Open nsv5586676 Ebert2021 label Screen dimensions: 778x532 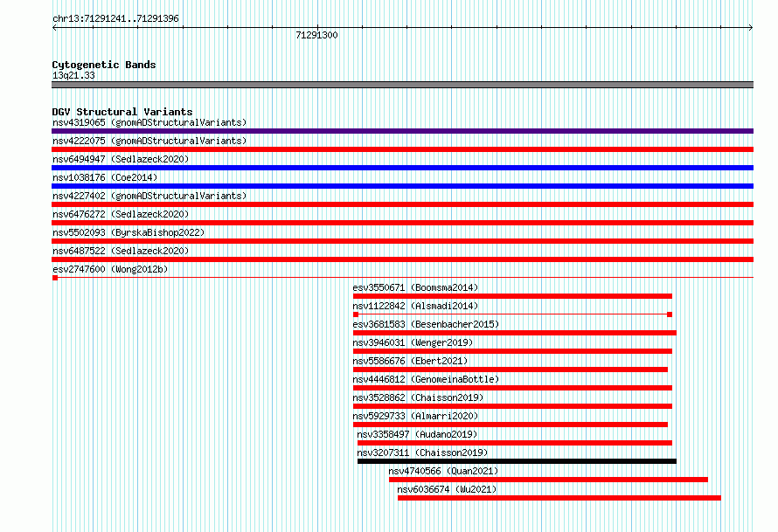point(410,361)
